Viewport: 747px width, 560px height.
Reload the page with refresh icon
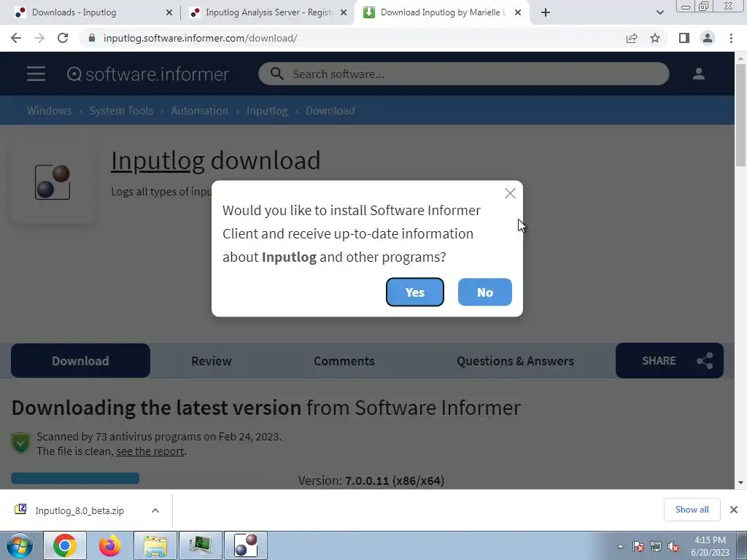[x=63, y=38]
